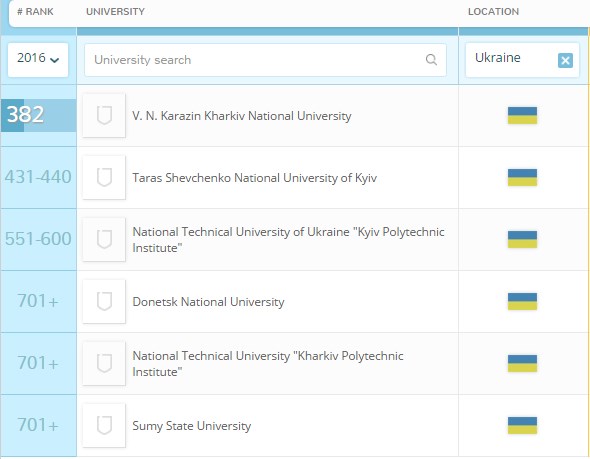Click the Ukraine flag in the Karazin Kharkiv row
This screenshot has width=590, height=459.
(x=522, y=116)
